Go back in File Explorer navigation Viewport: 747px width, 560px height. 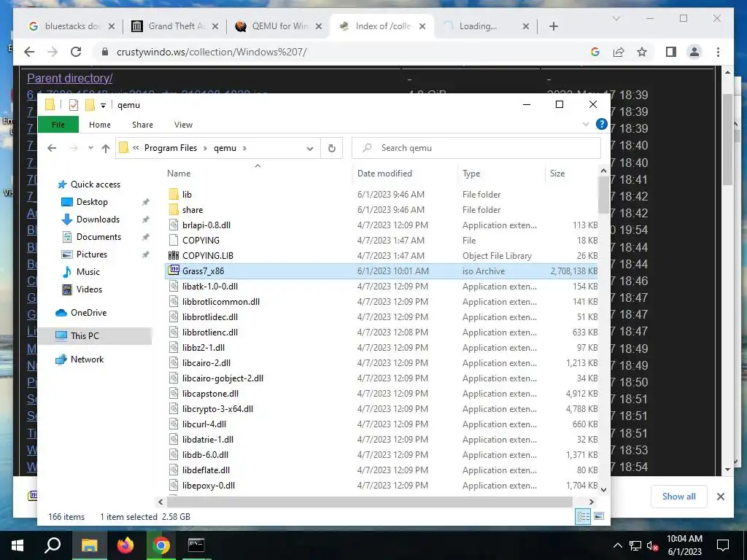52,148
